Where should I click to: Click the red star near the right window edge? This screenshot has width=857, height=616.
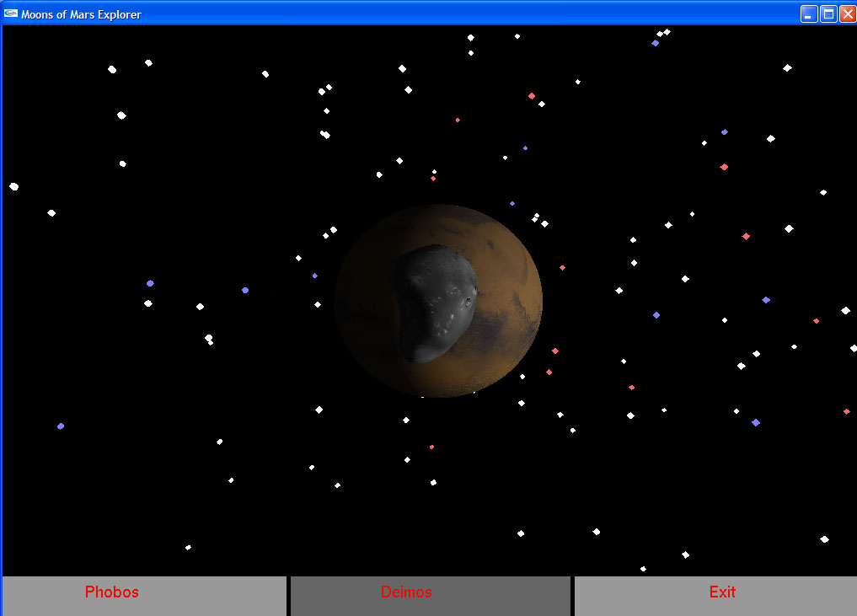(x=846, y=411)
